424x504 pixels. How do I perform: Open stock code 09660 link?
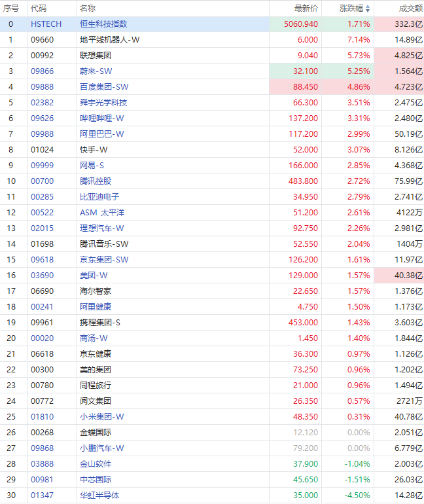click(42, 40)
